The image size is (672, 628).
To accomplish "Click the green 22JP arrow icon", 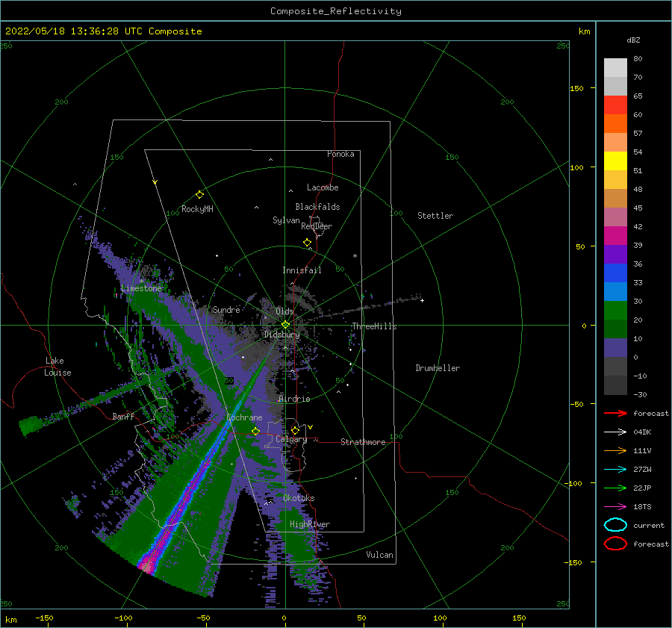I will (615, 488).
